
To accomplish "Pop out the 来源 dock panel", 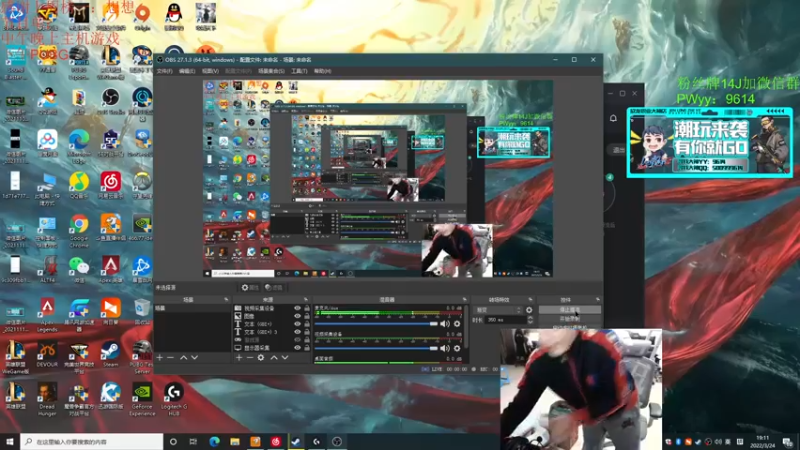I will pyautogui.click(x=306, y=299).
